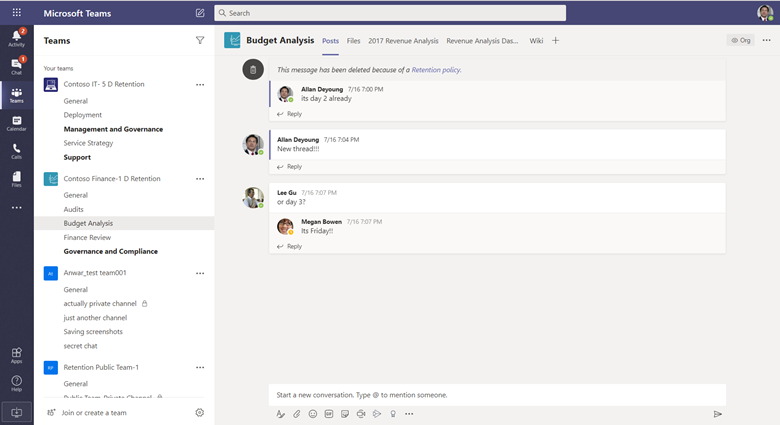
Task: Open just another channel
Action: 95,318
